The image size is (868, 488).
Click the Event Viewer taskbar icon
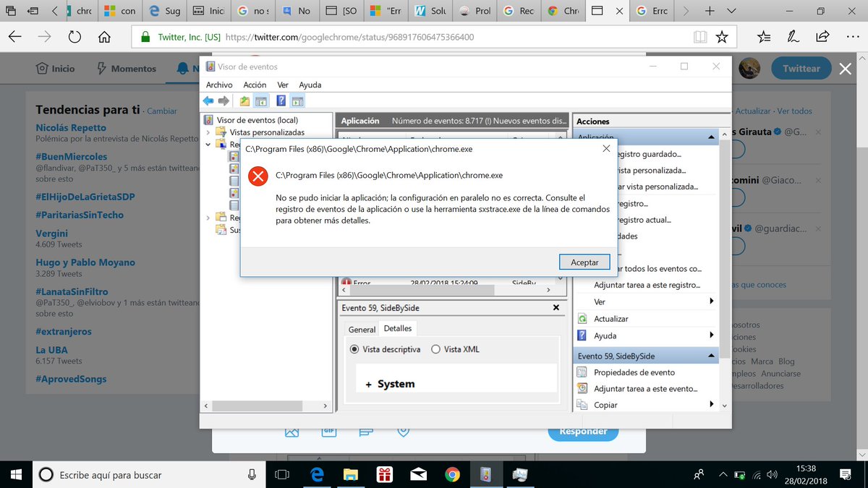click(x=486, y=474)
